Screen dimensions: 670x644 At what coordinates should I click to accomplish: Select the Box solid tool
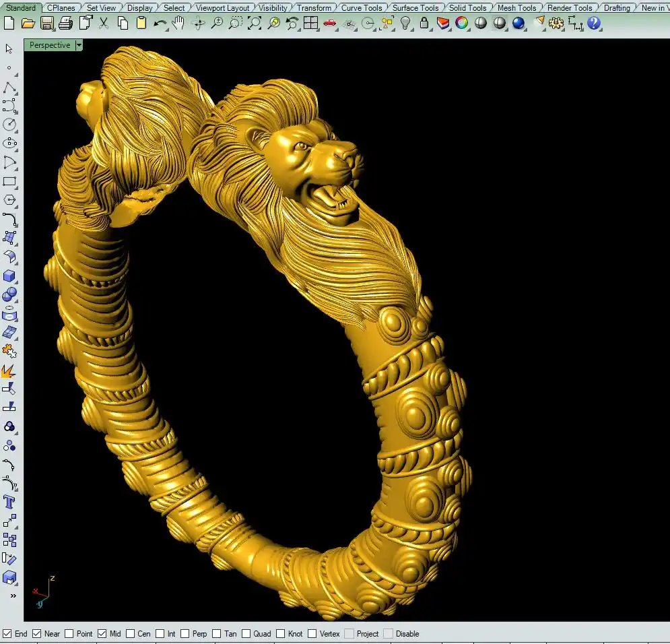point(9,276)
